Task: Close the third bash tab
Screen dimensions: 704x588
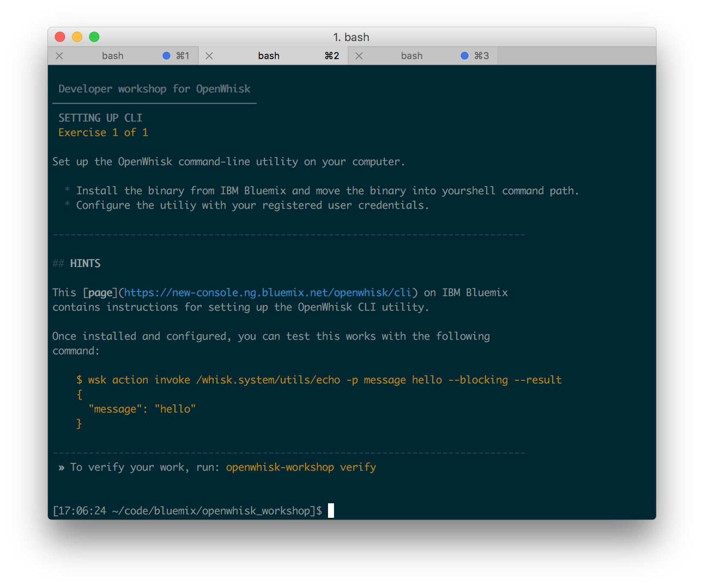Action: pyautogui.click(x=359, y=56)
